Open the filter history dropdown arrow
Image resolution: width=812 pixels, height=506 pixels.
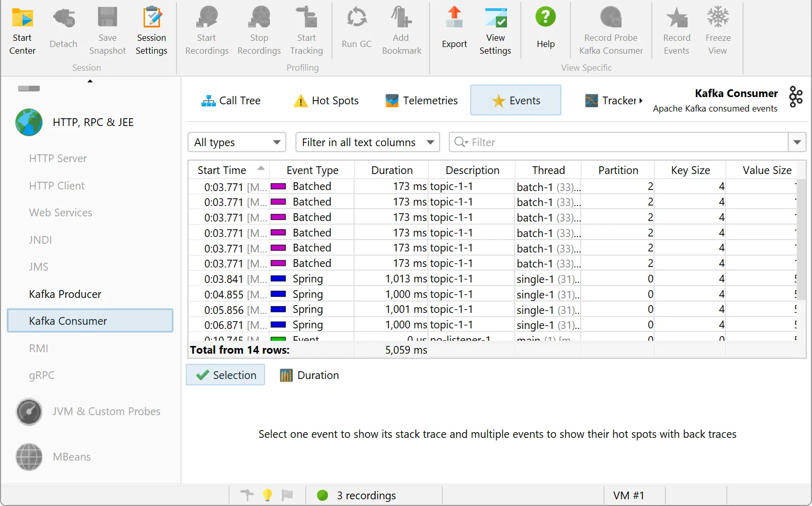click(x=797, y=143)
